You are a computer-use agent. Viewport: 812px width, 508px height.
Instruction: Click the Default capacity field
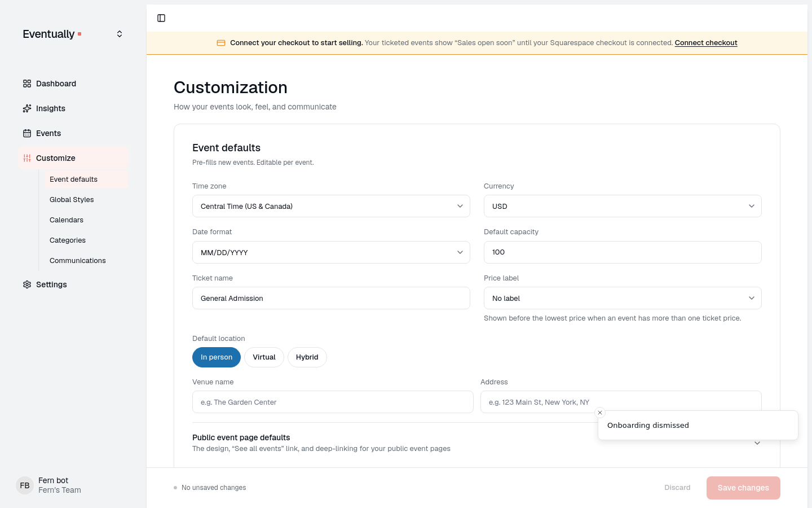[x=623, y=252]
